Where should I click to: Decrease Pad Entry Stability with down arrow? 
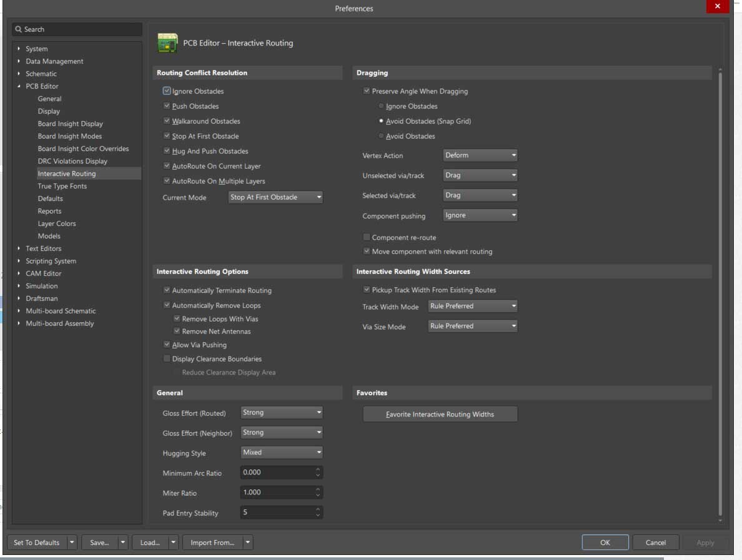click(318, 516)
